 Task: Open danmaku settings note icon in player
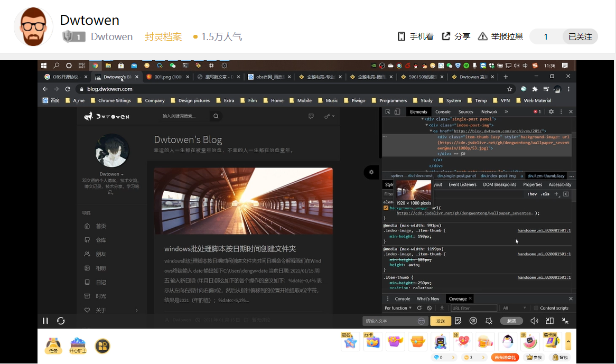point(458,321)
